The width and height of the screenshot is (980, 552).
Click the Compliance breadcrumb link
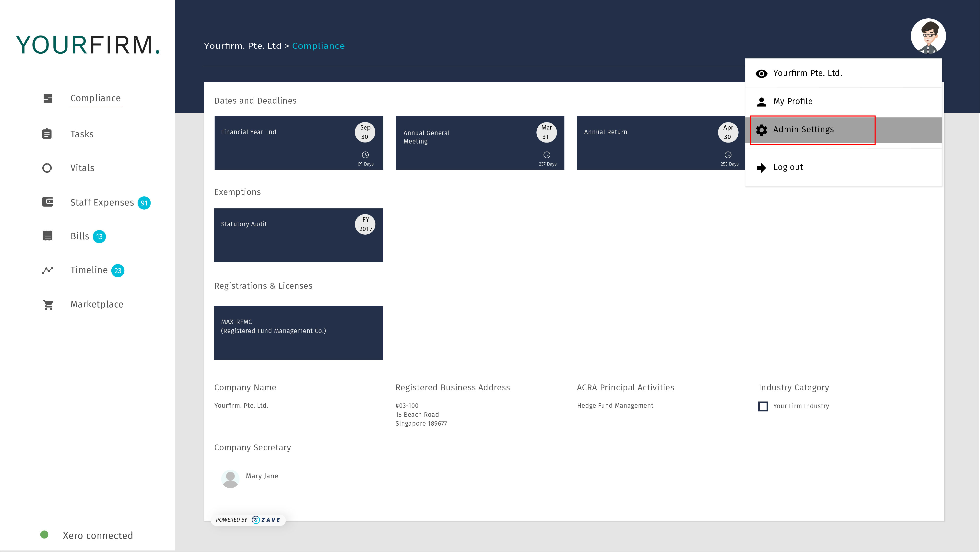(318, 46)
